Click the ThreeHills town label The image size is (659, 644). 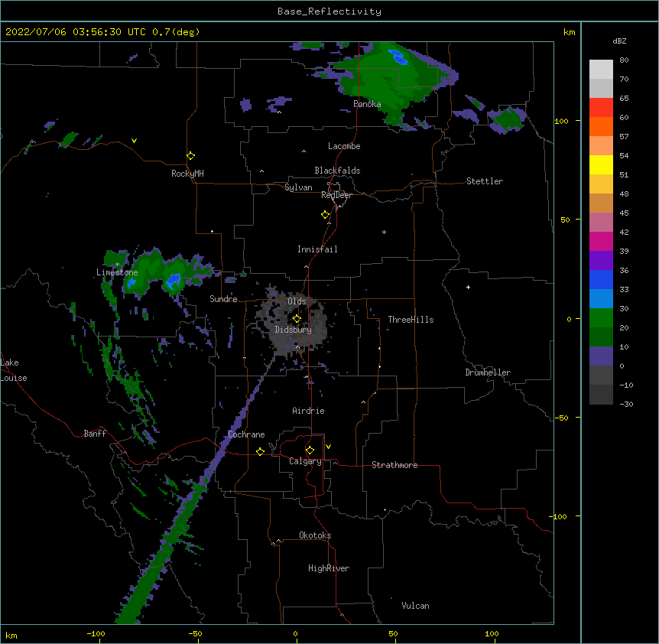[411, 320]
